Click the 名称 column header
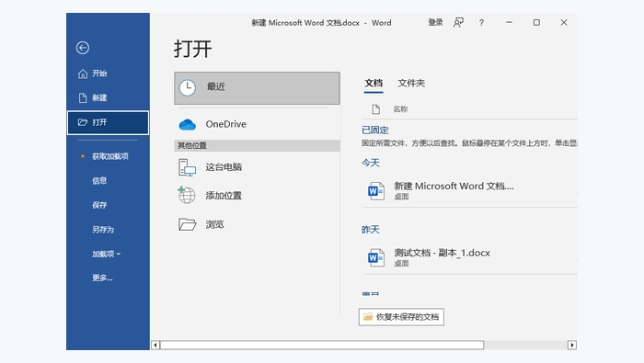644x363 pixels. pyautogui.click(x=400, y=109)
